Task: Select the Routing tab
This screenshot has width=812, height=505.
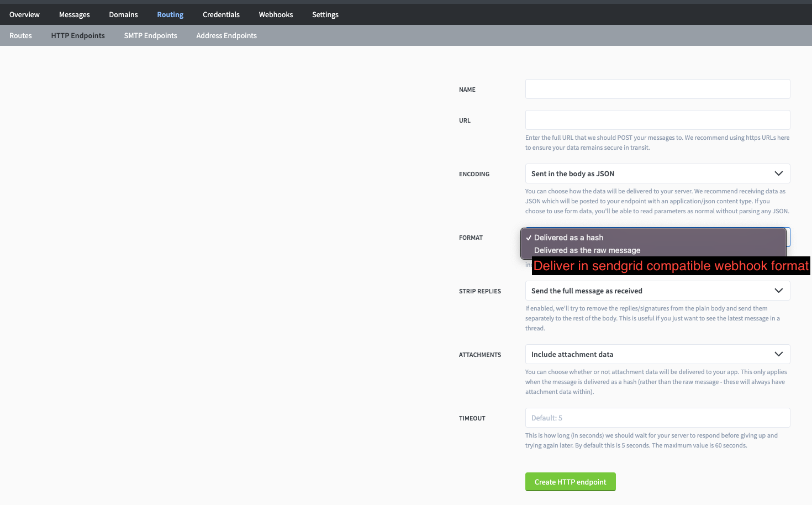Action: [170, 14]
